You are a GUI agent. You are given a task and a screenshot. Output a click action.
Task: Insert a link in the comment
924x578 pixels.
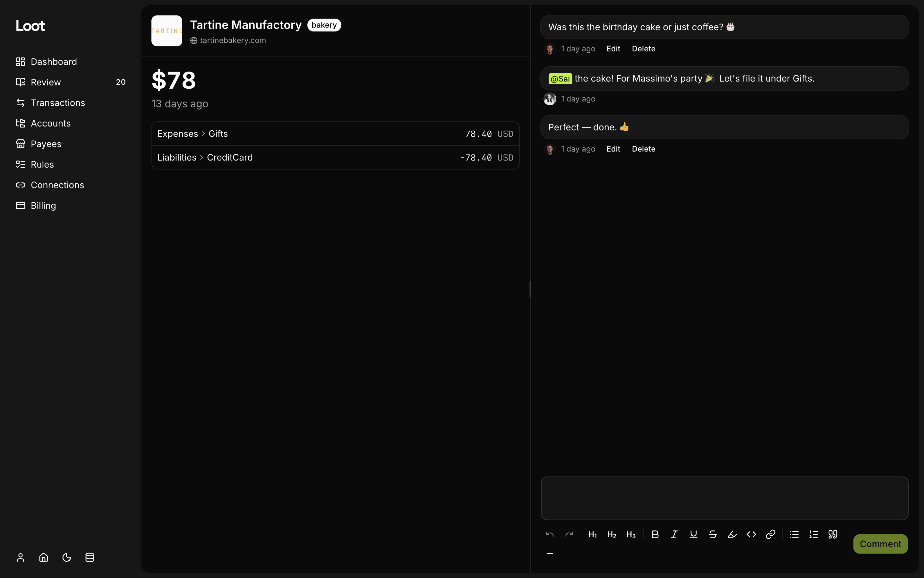771,534
